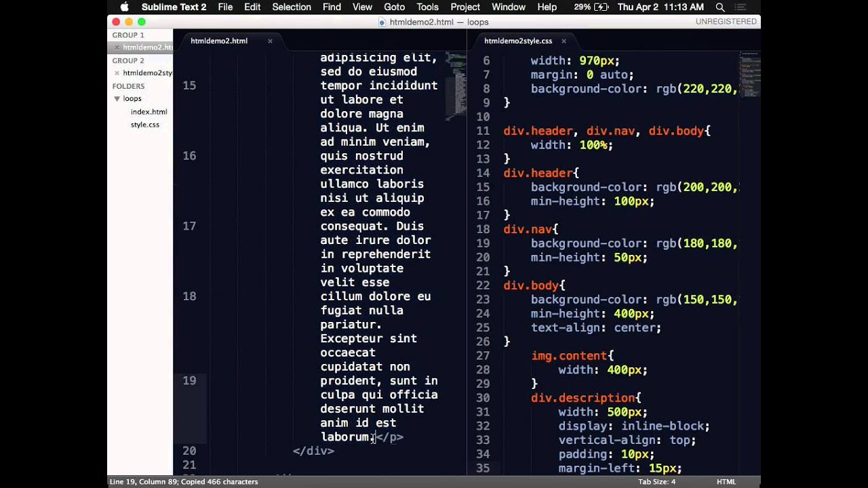Click the battery status icon
The height and width of the screenshot is (488, 868).
[x=601, y=7]
